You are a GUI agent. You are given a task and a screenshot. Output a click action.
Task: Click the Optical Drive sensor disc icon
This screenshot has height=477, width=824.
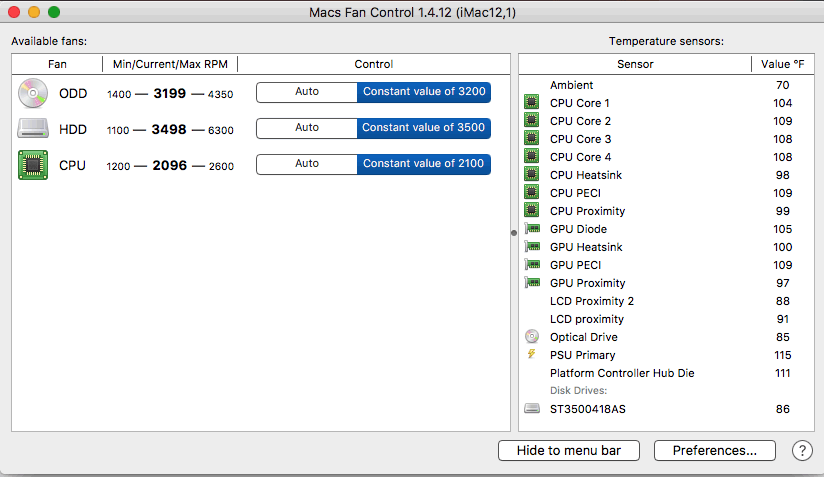532,336
